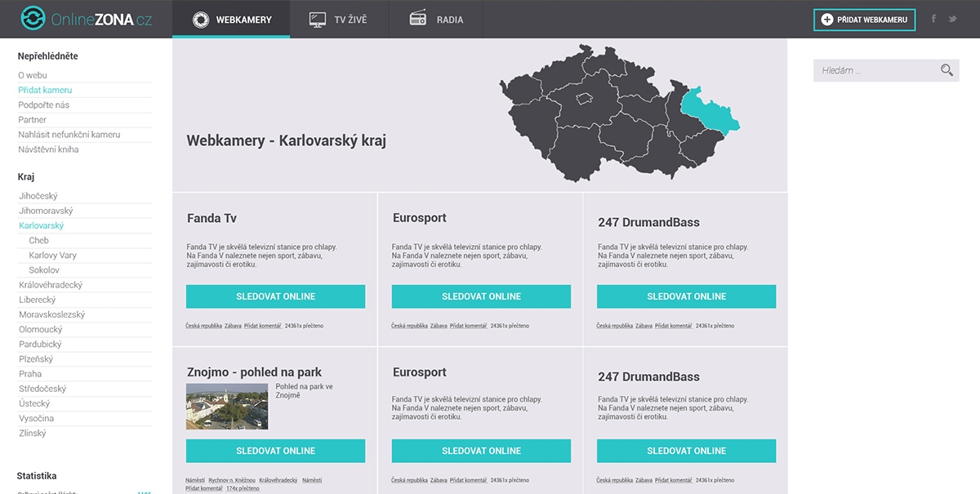980x494 pixels.
Task: Select the Vysočina region
Action: pyautogui.click(x=37, y=418)
